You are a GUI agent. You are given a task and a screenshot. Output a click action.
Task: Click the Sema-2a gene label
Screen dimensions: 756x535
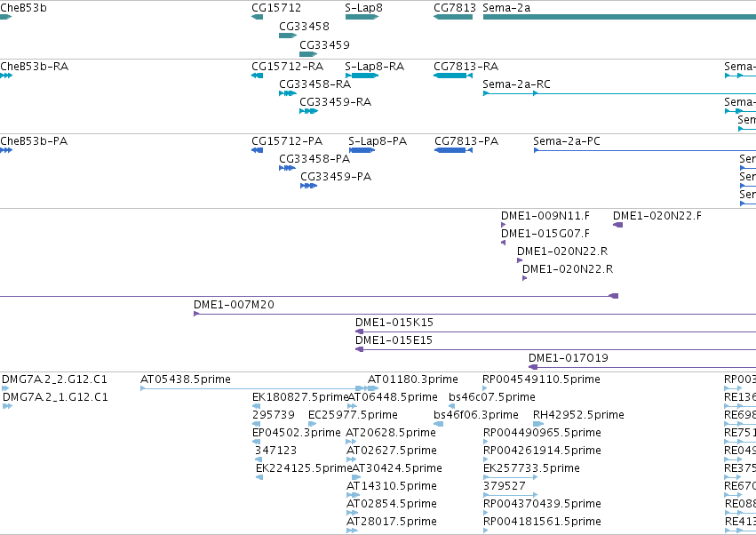tap(506, 8)
